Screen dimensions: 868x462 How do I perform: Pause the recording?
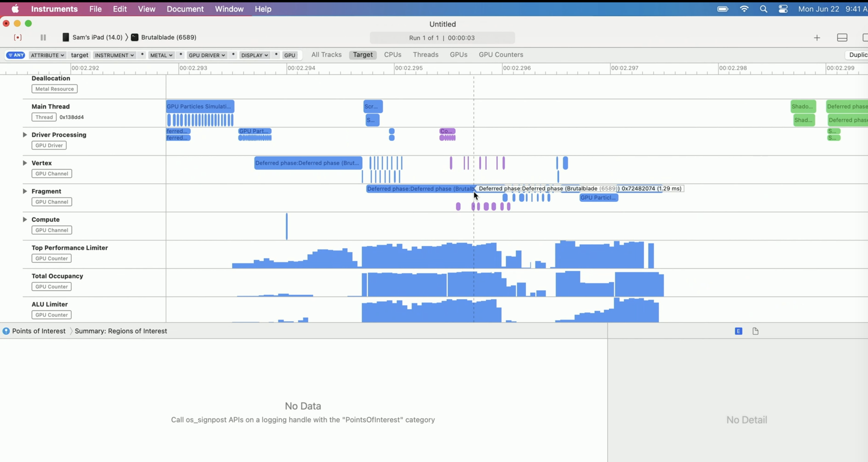(x=43, y=37)
